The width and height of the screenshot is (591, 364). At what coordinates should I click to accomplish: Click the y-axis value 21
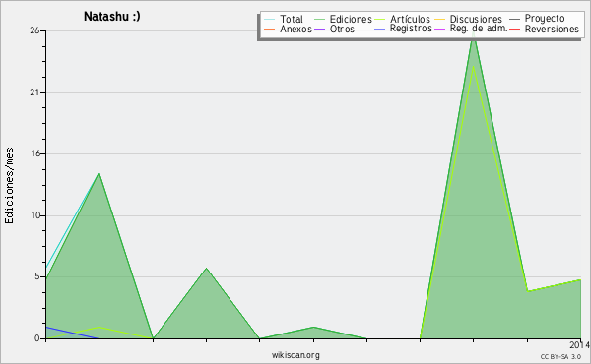click(x=34, y=92)
